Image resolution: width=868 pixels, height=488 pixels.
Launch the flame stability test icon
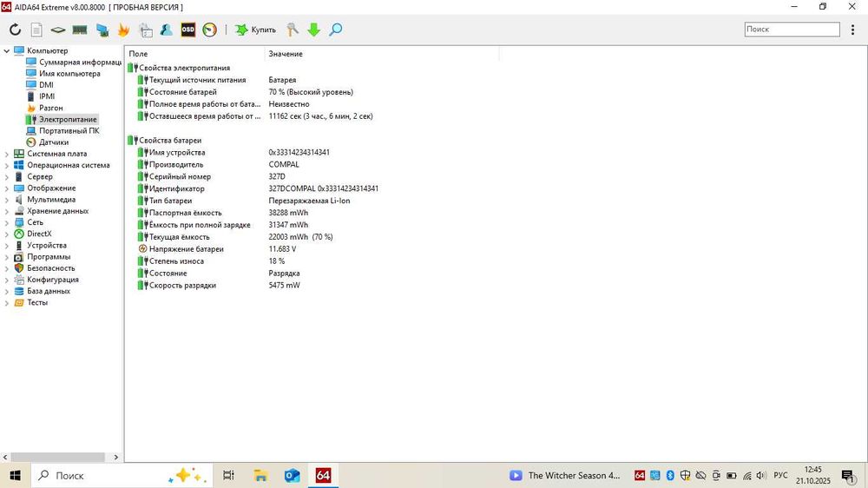point(123,30)
